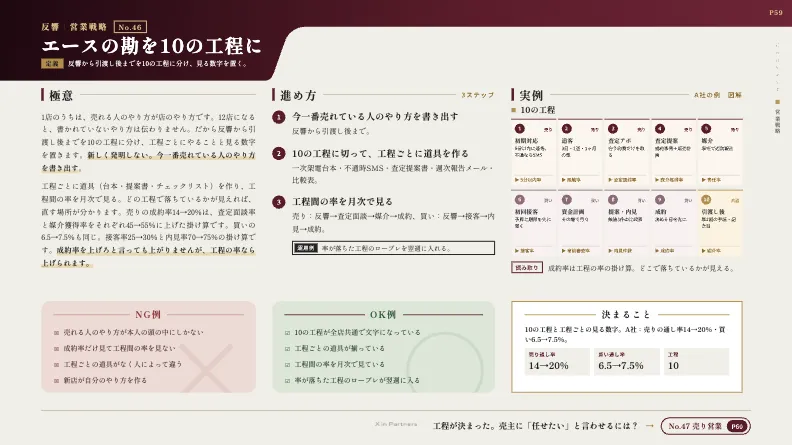Click the 運用例 tag in the outlined box
792x445 pixels.
pos(306,248)
